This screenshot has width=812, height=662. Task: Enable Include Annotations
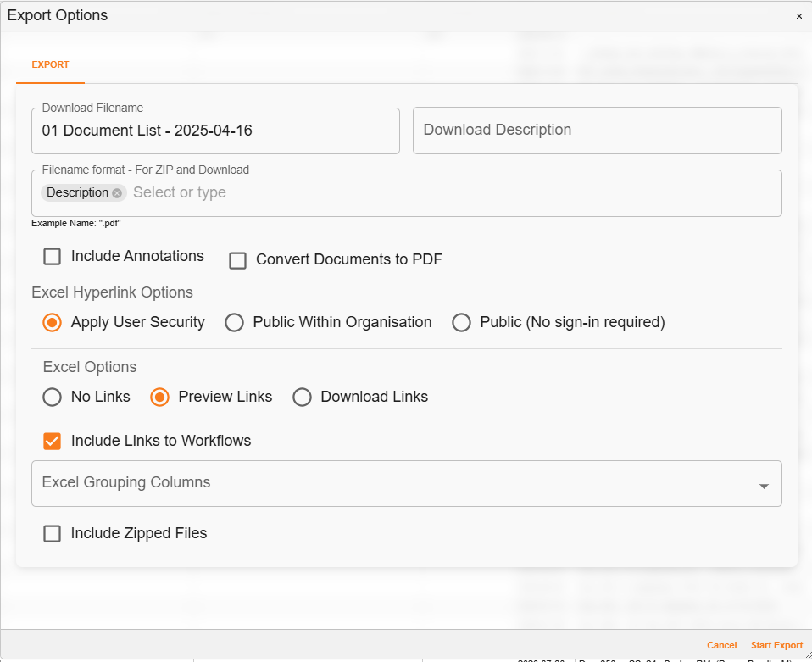(x=52, y=256)
